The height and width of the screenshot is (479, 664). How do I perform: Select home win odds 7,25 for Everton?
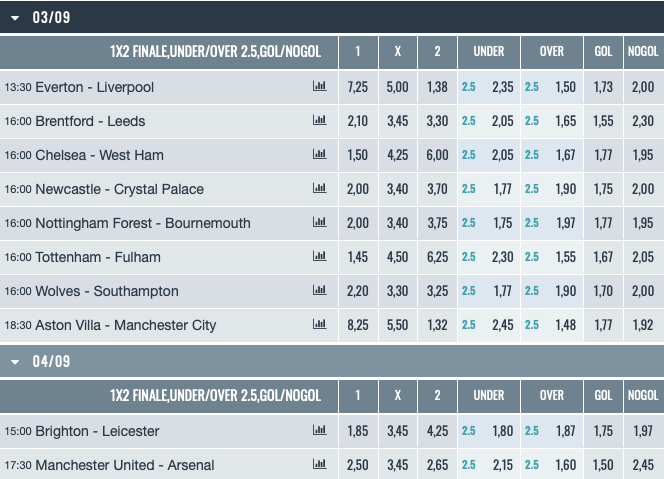357,87
